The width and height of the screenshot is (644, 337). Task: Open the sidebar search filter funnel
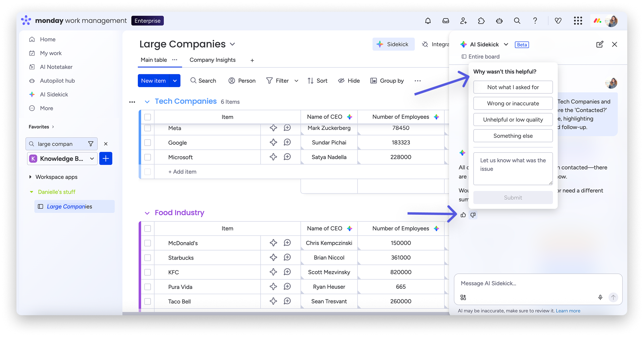tap(91, 144)
